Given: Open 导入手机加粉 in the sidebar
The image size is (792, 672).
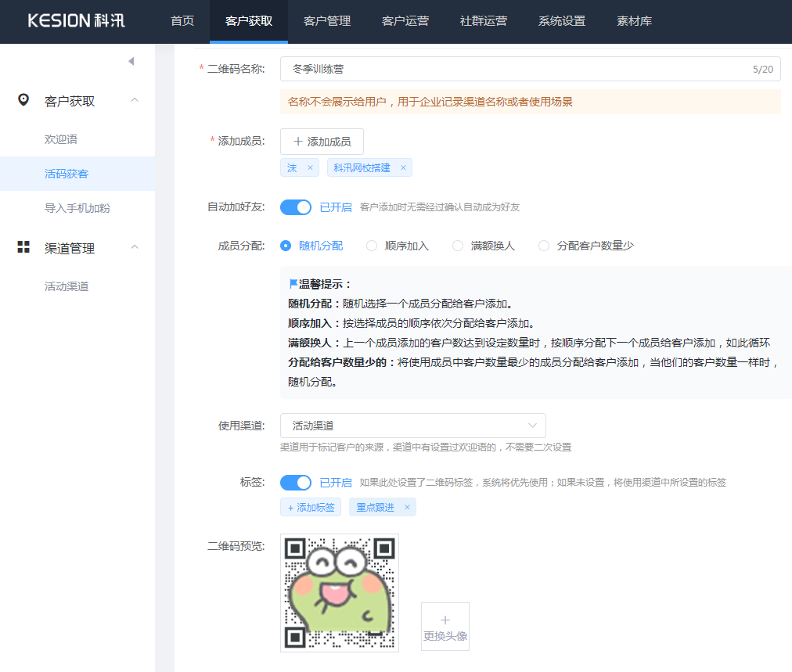Looking at the screenshot, I should coord(77,208).
